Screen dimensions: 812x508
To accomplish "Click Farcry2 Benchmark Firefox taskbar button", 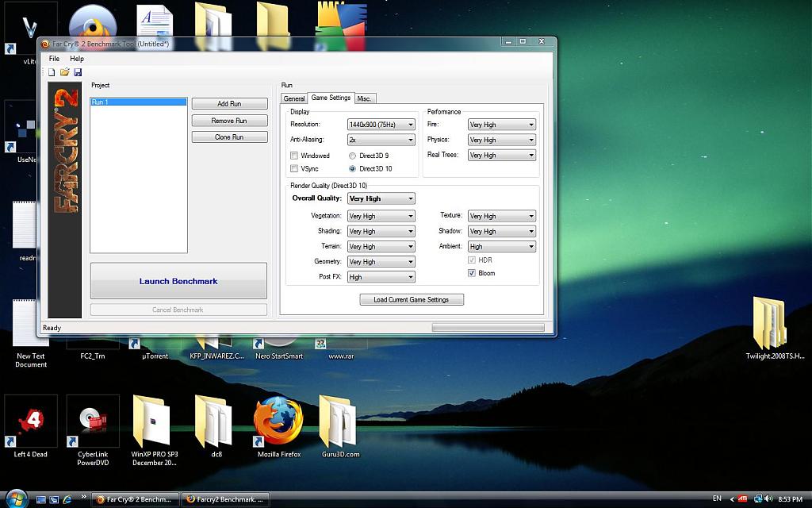I will pyautogui.click(x=225, y=500).
